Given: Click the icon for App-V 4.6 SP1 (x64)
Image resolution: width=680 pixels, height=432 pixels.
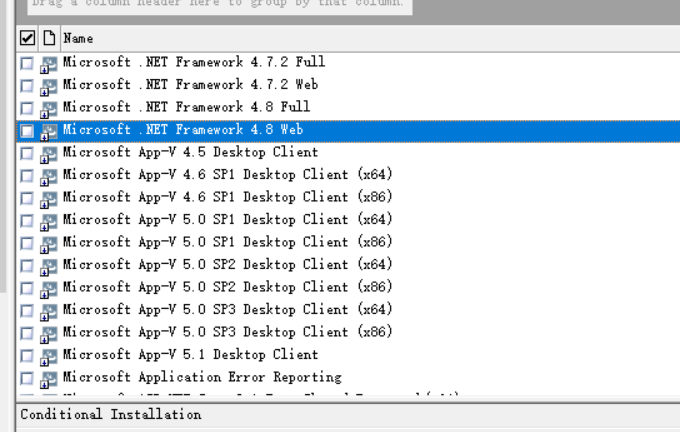Looking at the screenshot, I should click(x=48, y=176).
